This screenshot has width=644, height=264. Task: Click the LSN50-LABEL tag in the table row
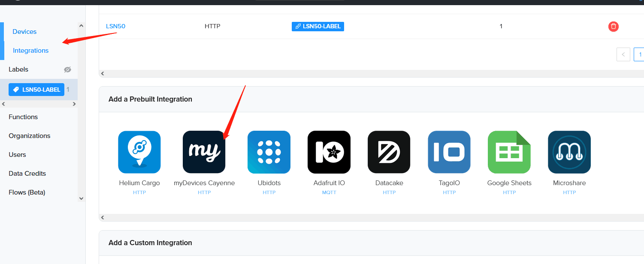(x=318, y=26)
